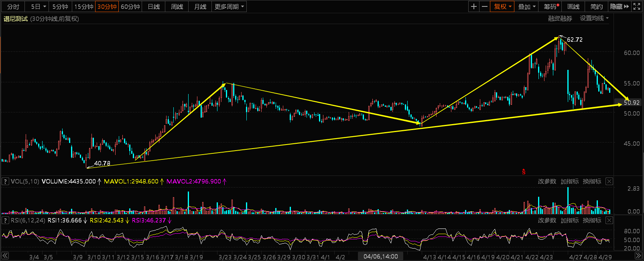Click the 融资融券 margin trading link

pos(560,18)
